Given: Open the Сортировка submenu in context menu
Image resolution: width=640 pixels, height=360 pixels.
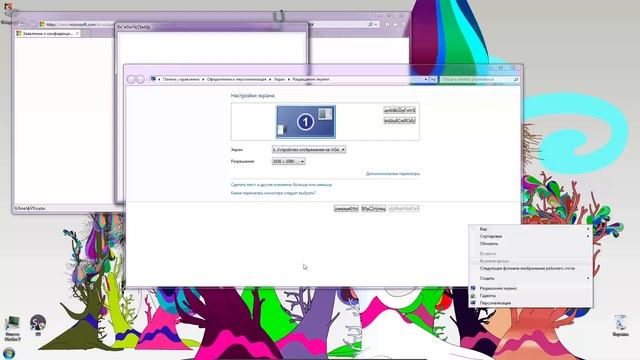Looking at the screenshot, I should 531,236.
